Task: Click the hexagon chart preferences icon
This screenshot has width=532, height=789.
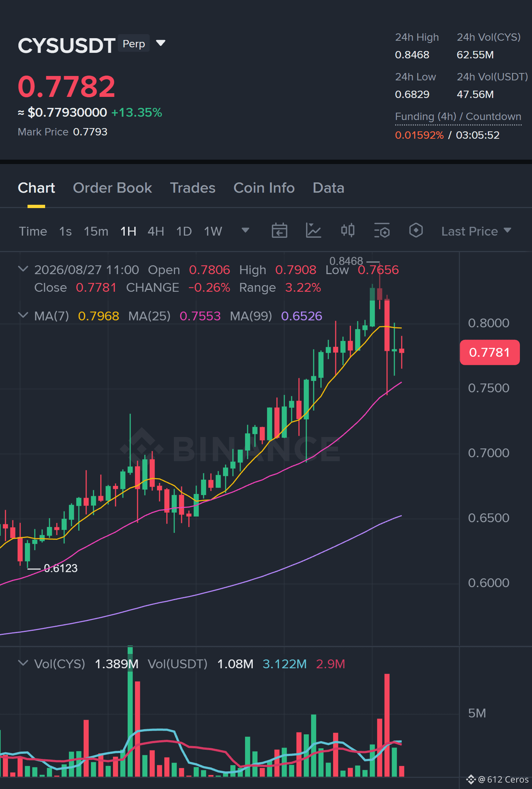Action: click(416, 230)
